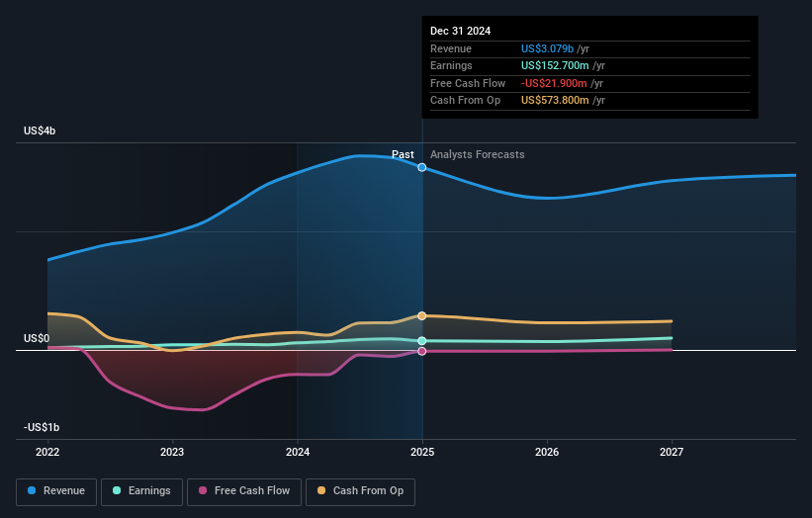The height and width of the screenshot is (518, 812).
Task: Click the -US$21.900m free cash flow value
Action: (x=554, y=83)
